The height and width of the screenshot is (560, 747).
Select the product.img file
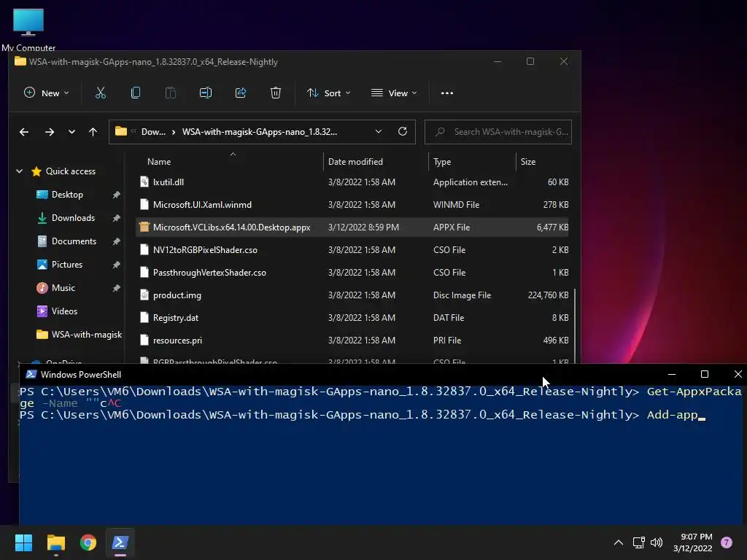352,295
